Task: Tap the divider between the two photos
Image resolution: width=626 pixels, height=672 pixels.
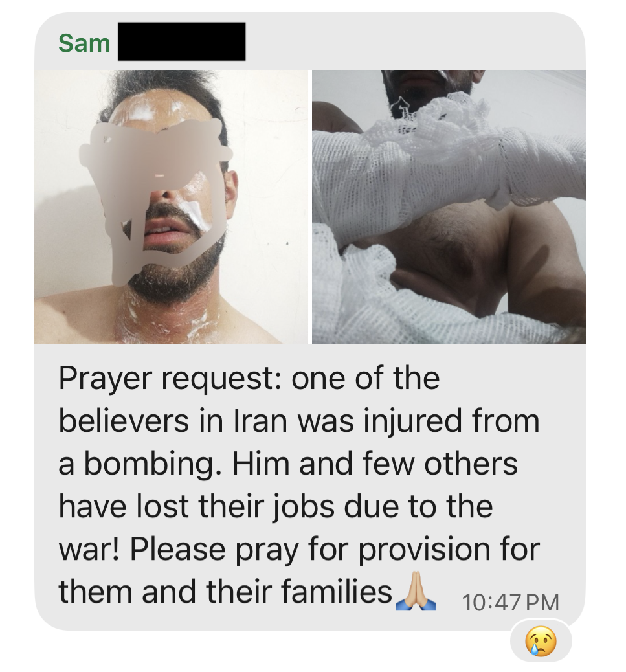Action: pyautogui.click(x=310, y=207)
